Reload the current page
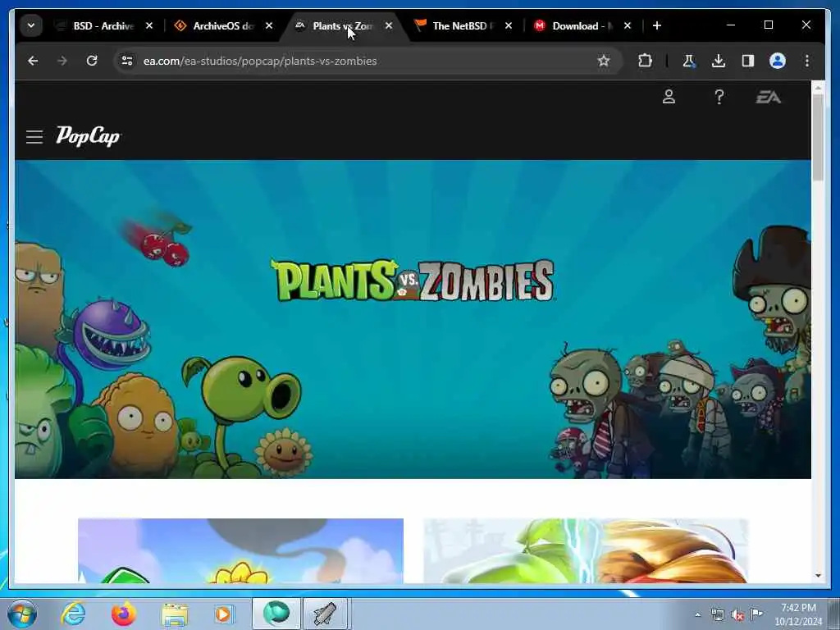The height and width of the screenshot is (630, 840). coord(92,61)
